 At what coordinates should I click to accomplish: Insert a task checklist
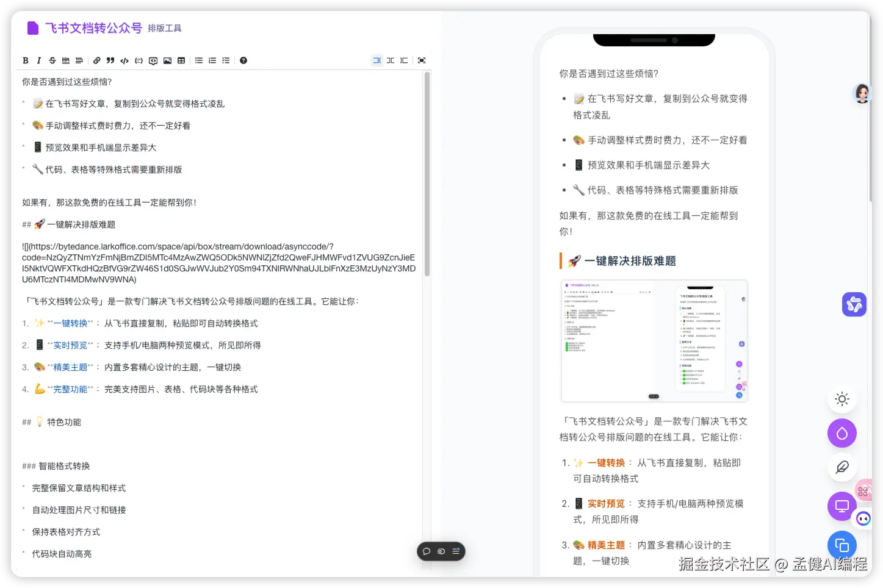226,60
